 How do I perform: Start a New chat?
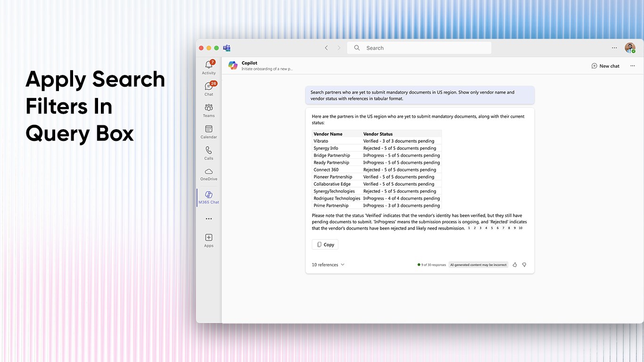(605, 66)
